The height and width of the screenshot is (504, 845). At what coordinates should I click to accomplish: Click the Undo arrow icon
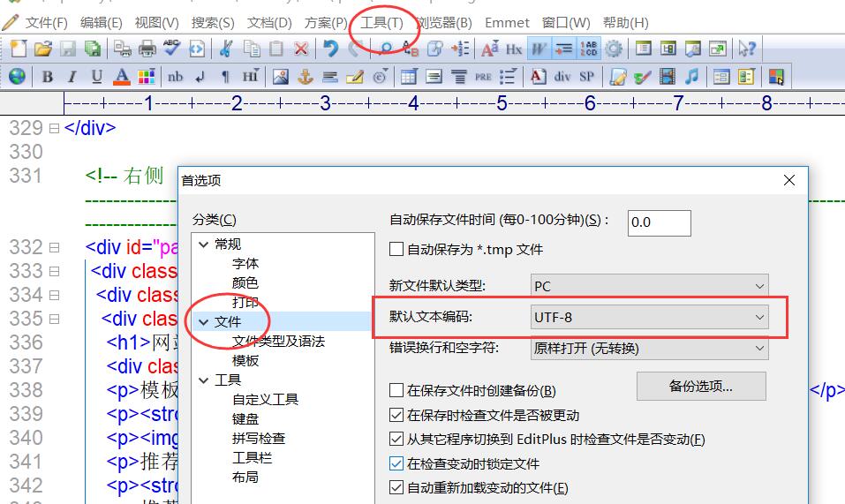pyautogui.click(x=330, y=49)
